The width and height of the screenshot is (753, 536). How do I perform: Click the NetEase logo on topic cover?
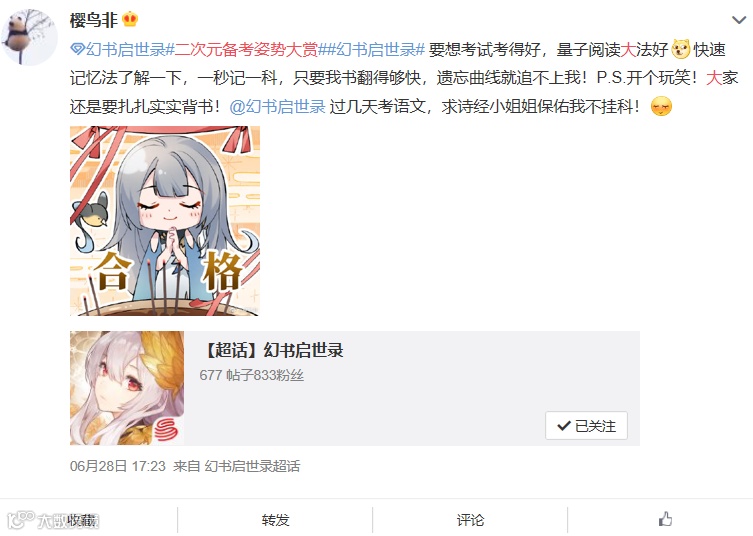(x=168, y=429)
